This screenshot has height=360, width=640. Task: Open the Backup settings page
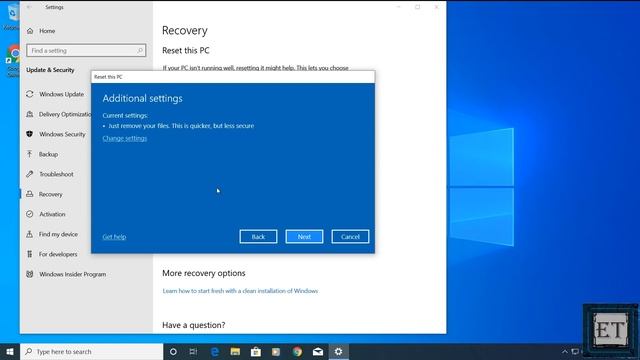point(48,154)
